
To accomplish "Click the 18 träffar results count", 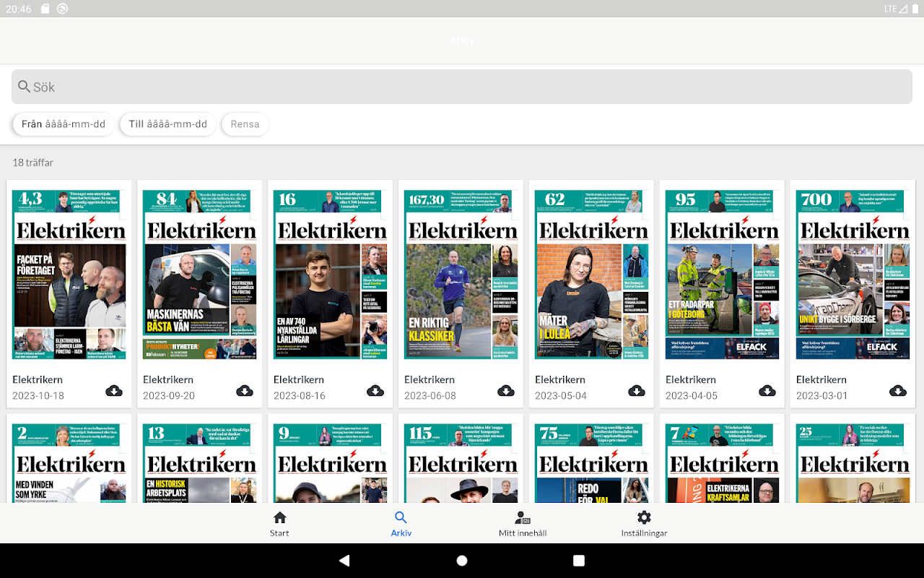I will [33, 163].
